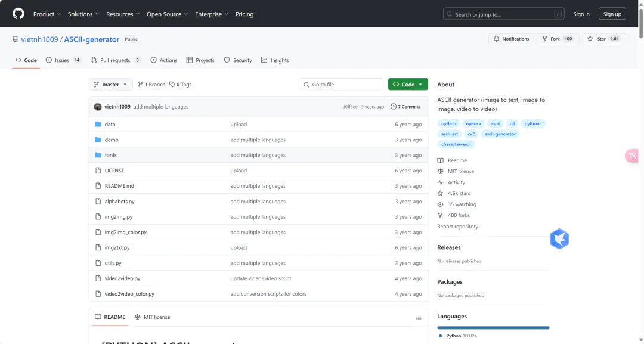Open the LICENSE file
The image size is (644, 344).
tap(114, 171)
